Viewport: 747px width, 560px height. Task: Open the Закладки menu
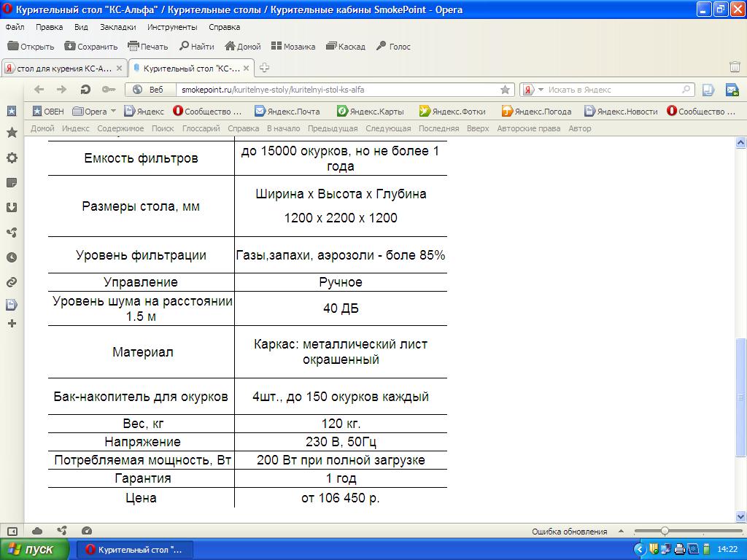click(x=117, y=27)
